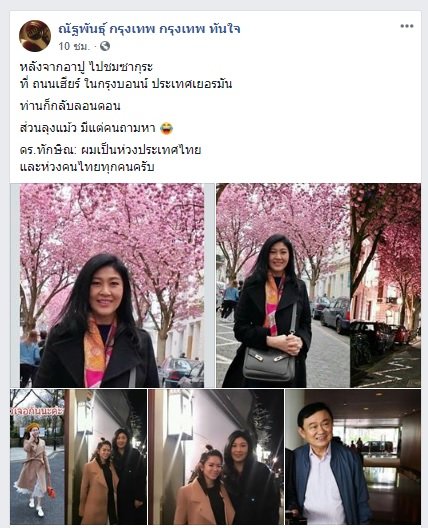Open profile ณัฐพันธ์ กรุงเทพ กรุงเทพ ทันใจ
The height and width of the screenshot is (528, 428).
(149, 29)
